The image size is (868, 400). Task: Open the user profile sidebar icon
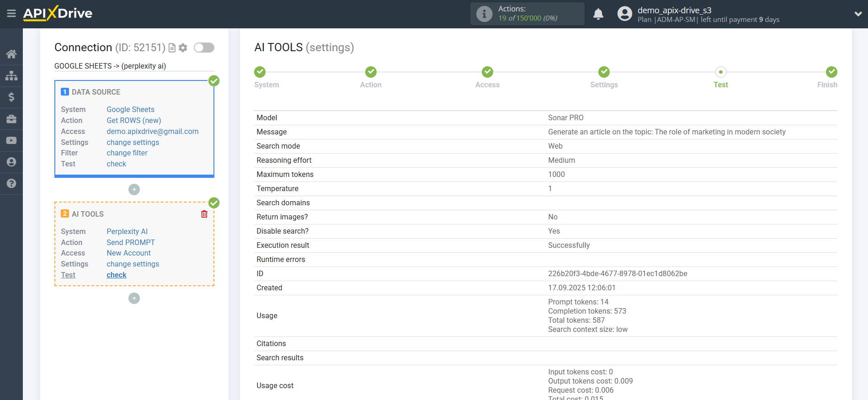click(11, 162)
